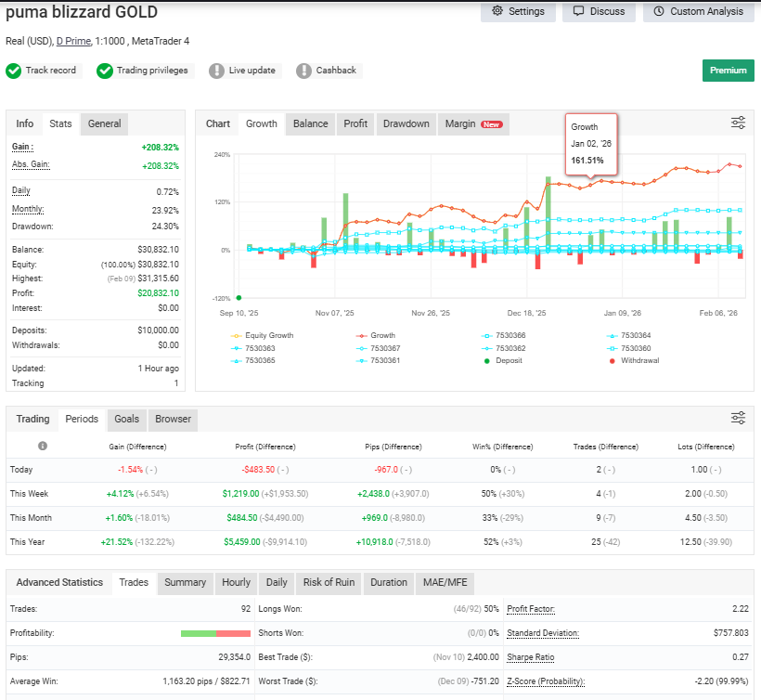Toggle 7530363 legend series
Image resolution: width=761 pixels, height=700 pixels.
(252, 348)
